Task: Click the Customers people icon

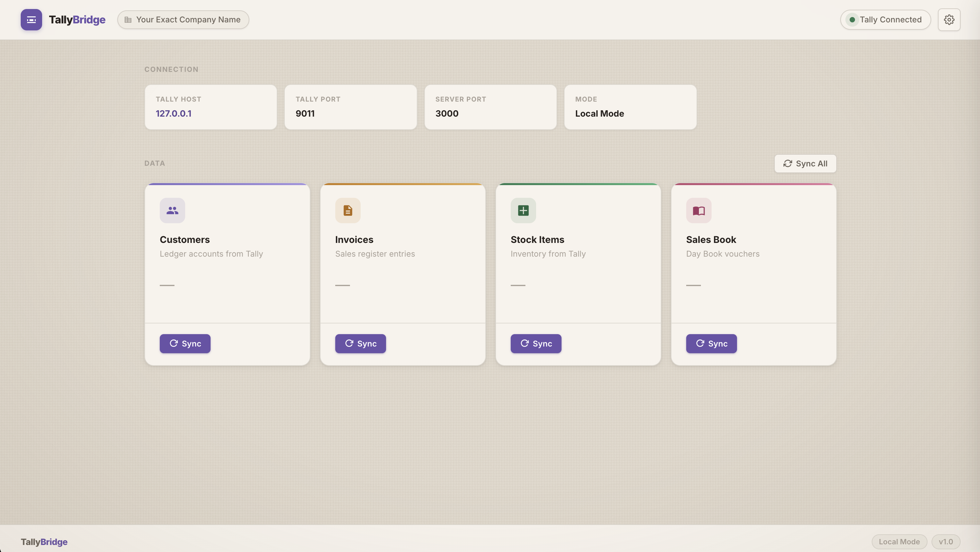Action: pyautogui.click(x=172, y=211)
